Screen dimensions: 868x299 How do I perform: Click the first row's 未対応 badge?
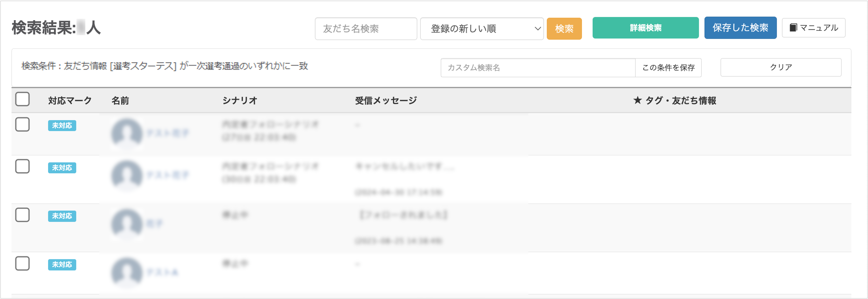coord(62,126)
